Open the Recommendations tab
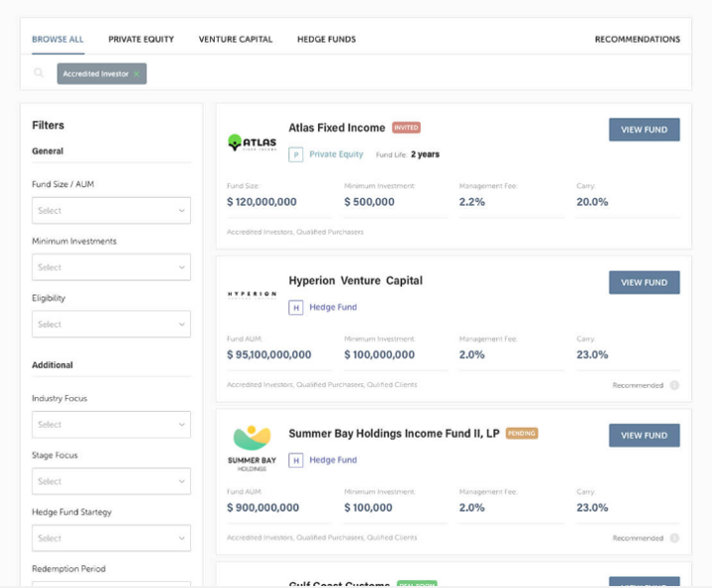 pos(637,40)
